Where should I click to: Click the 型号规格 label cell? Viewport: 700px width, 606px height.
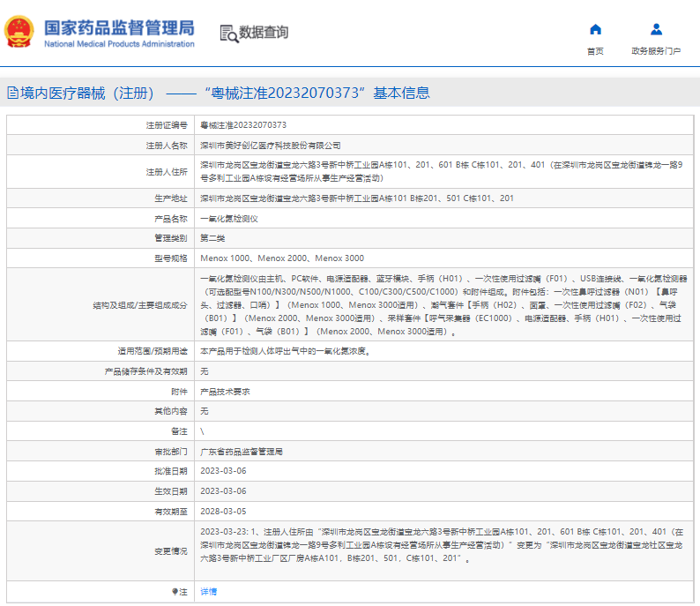point(101,258)
